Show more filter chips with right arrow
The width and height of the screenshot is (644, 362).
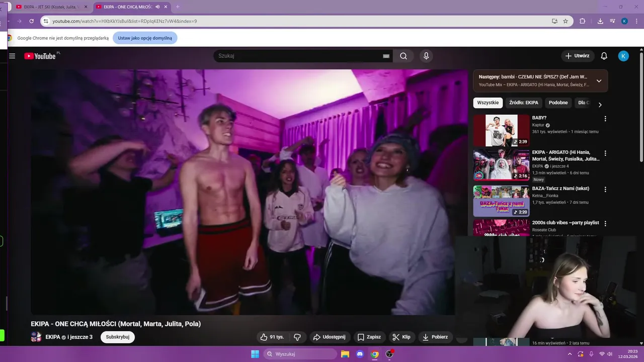600,105
